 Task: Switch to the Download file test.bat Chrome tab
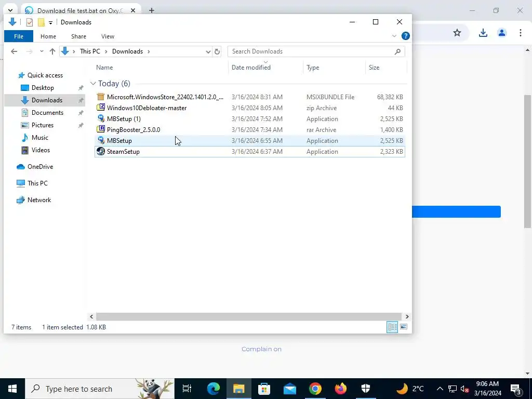(x=81, y=10)
